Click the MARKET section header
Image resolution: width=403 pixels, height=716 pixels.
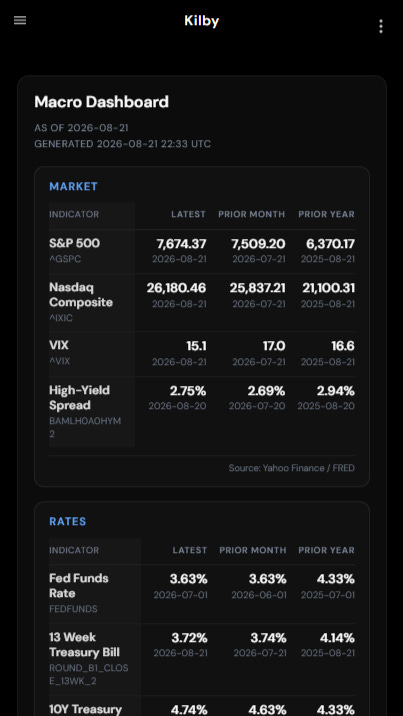[73, 186]
